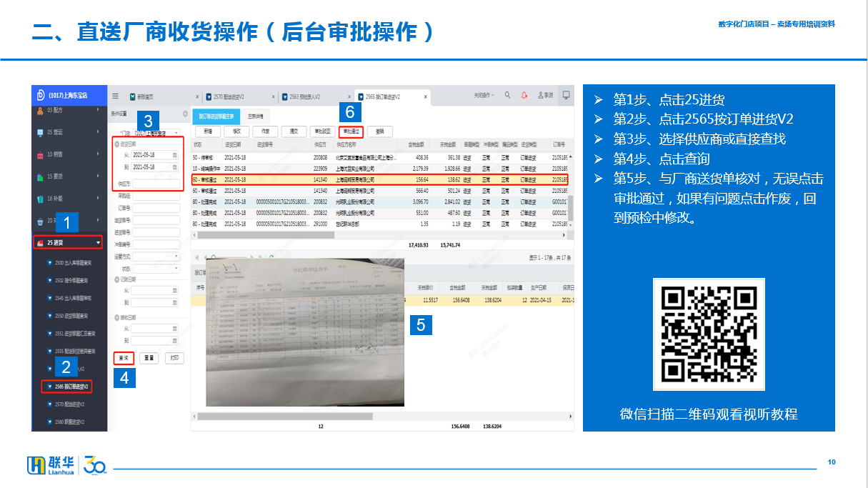Click the 03 配方 sidebar icon
The image size is (868, 488).
point(39,111)
